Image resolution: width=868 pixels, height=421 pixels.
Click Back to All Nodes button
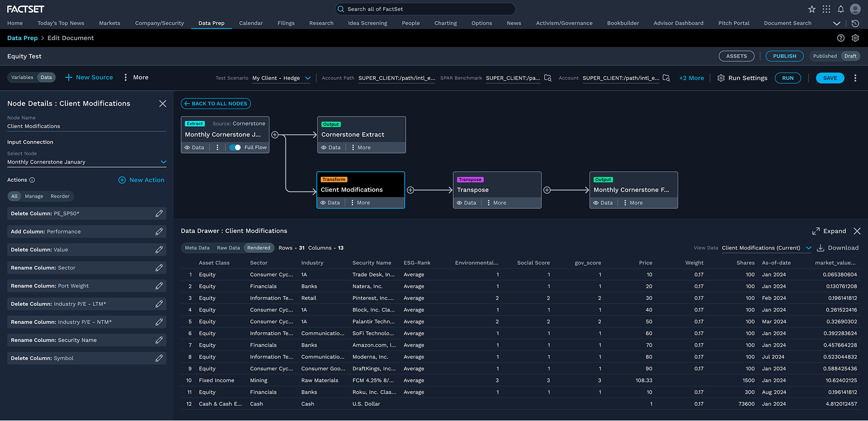216,103
